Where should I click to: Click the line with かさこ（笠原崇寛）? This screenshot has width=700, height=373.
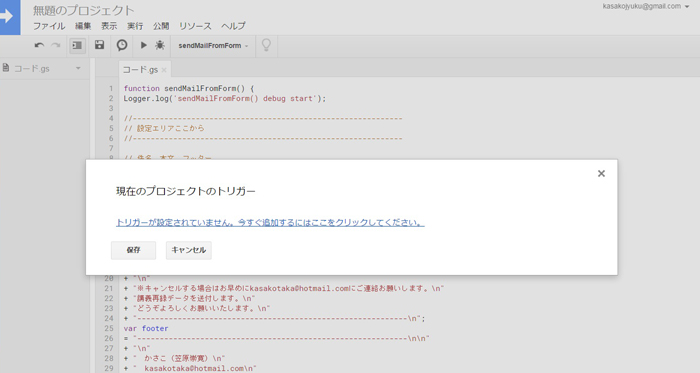pyautogui.click(x=175, y=358)
